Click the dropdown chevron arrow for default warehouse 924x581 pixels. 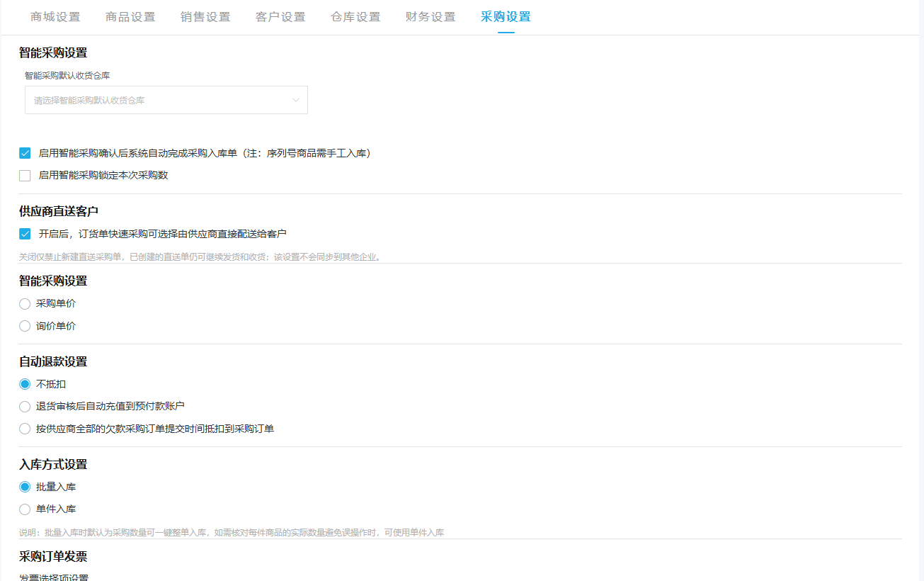pyautogui.click(x=296, y=100)
